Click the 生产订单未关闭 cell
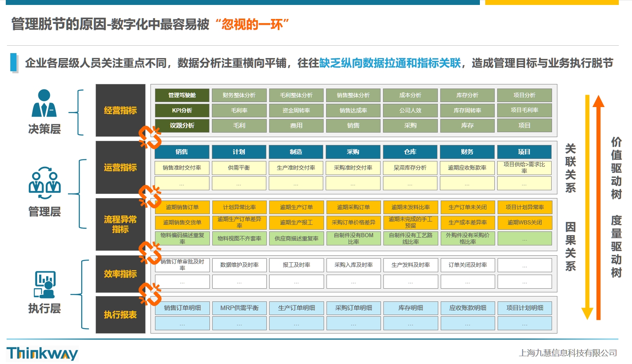632x364 pixels. [468, 207]
